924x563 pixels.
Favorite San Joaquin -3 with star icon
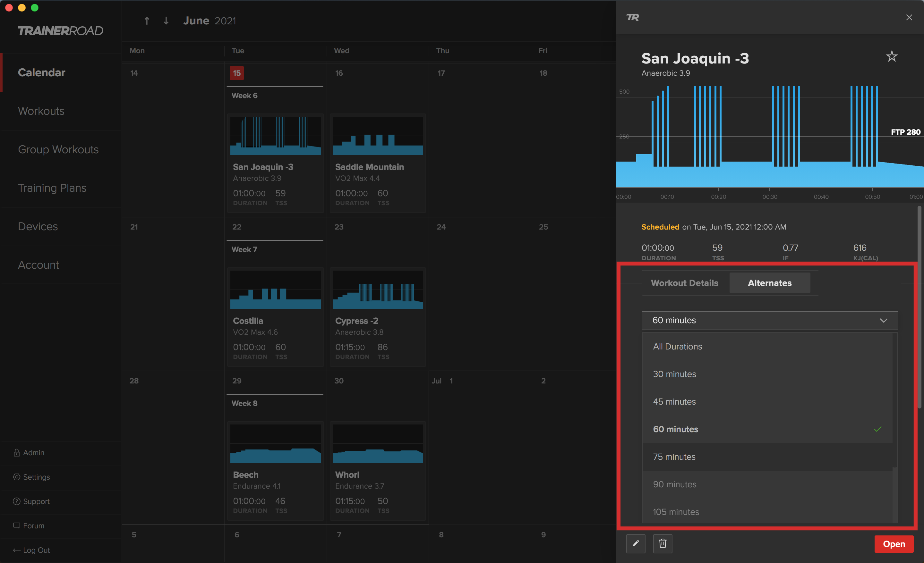(x=891, y=57)
